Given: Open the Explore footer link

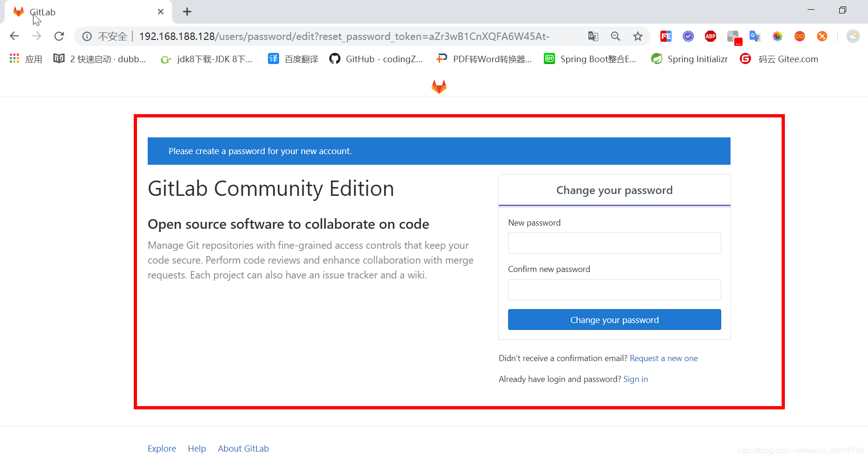Looking at the screenshot, I should (x=162, y=449).
